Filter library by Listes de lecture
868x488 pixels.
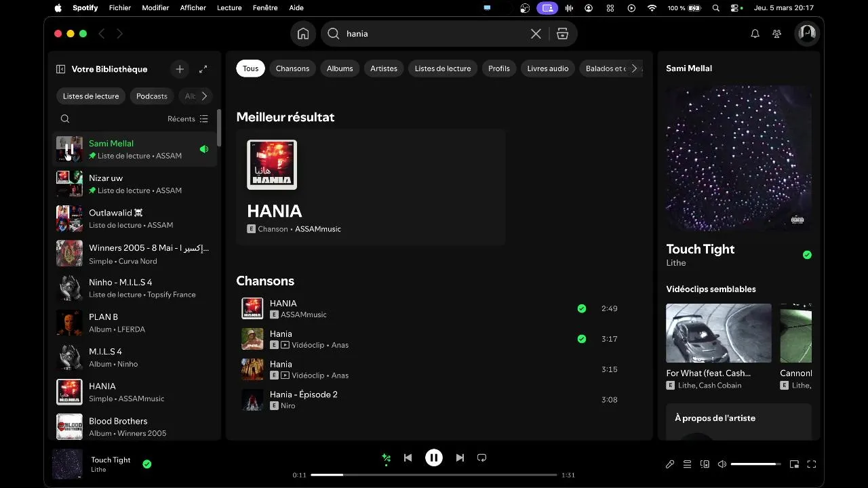(x=91, y=96)
